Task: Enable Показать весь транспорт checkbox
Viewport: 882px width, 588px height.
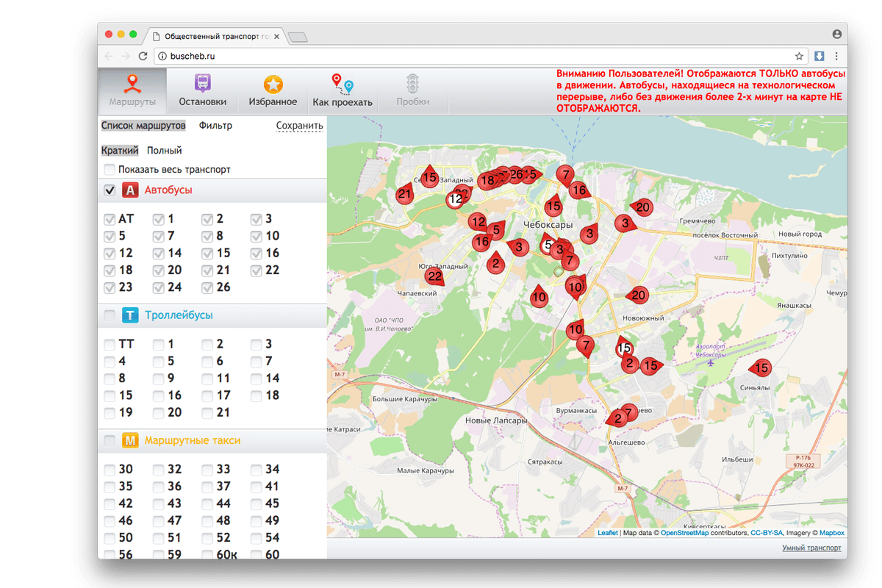Action: click(x=110, y=170)
